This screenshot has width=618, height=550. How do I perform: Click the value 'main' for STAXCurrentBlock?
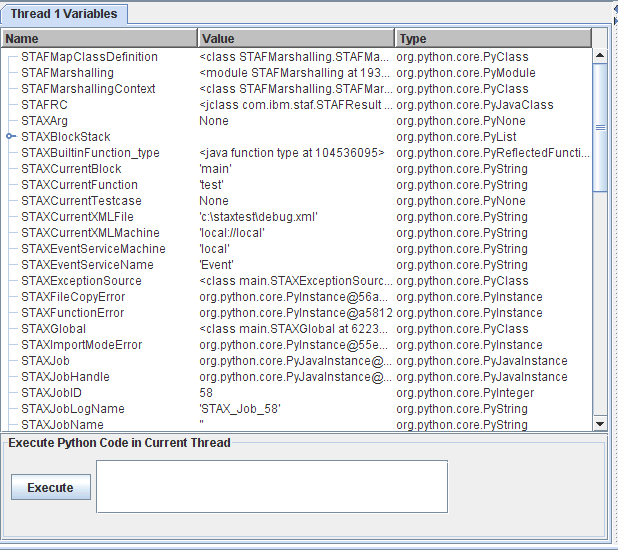pos(216,169)
